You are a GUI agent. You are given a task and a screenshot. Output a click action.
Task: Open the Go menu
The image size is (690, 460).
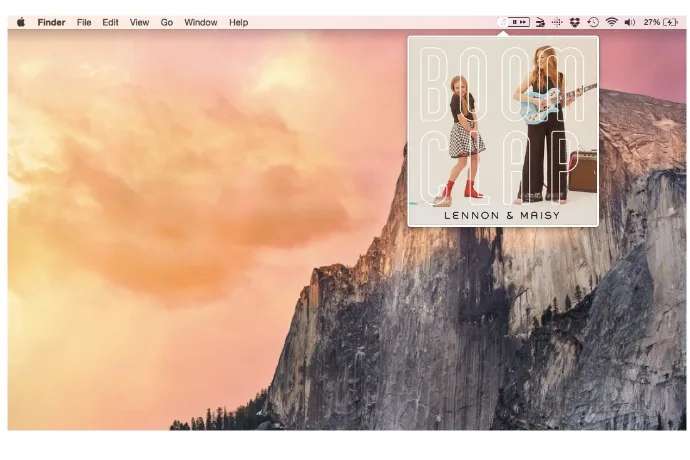(166, 21)
